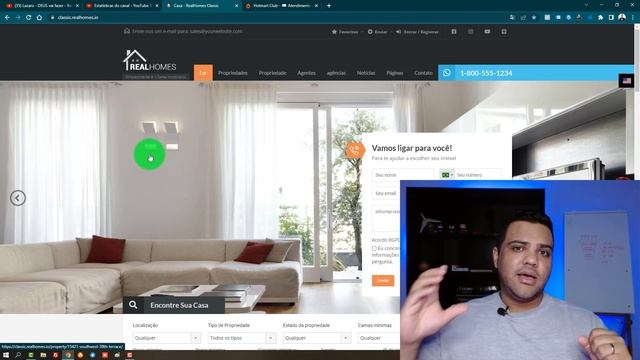The width and height of the screenshot is (640, 360).
Task: Click the Seu nome input field
Action: (x=402, y=175)
